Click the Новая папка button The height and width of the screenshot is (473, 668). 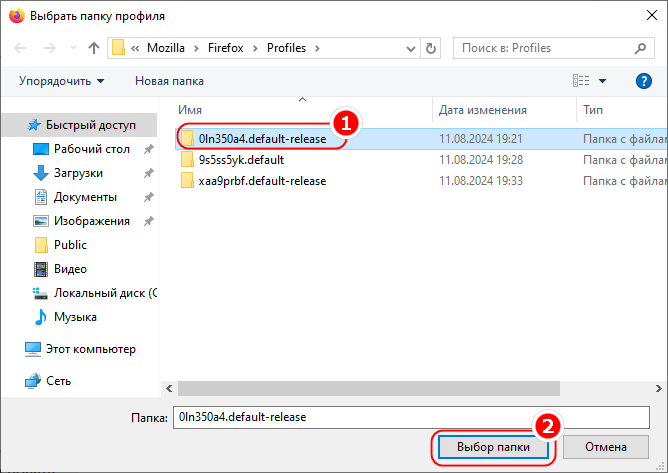tap(169, 81)
